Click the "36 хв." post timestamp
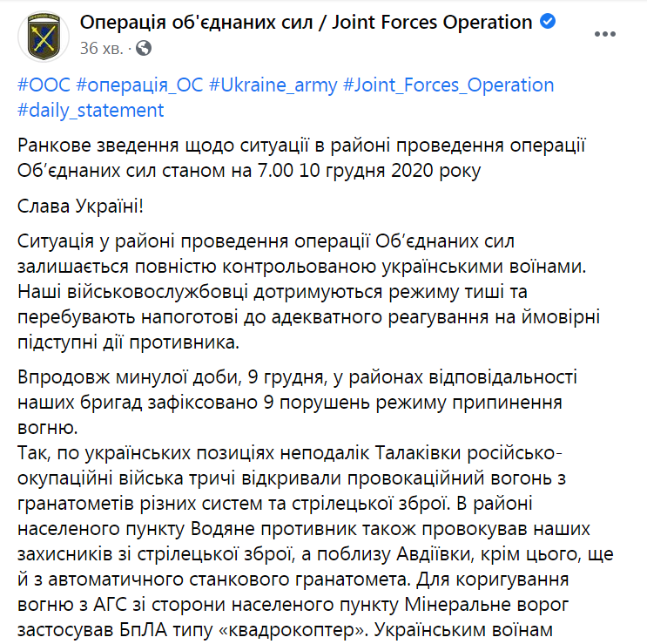Viewport: 647px width, 644px height. click(103, 48)
